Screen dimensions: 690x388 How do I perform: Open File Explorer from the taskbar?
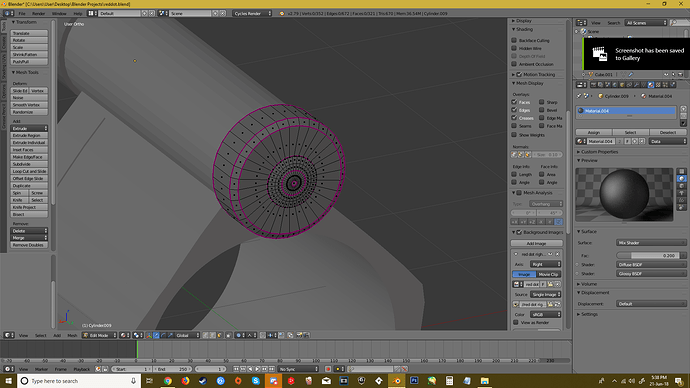pyautogui.click(x=484, y=381)
